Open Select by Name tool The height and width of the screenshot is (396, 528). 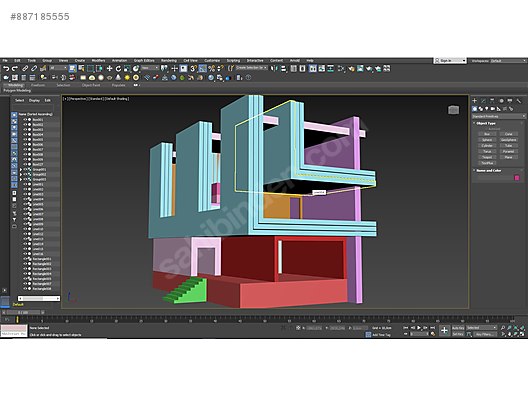click(x=81, y=69)
